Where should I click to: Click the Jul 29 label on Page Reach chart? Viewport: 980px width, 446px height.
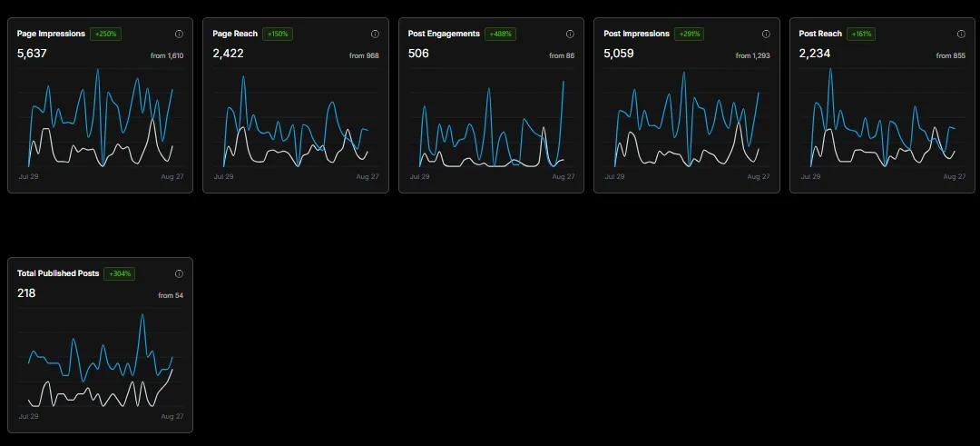click(224, 176)
